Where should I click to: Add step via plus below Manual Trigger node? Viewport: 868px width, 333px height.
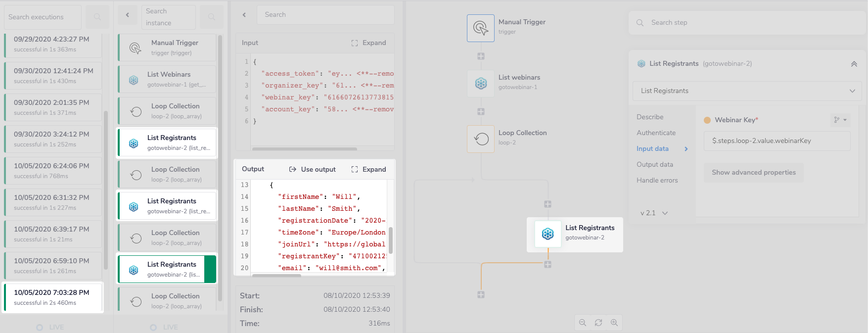point(481,56)
